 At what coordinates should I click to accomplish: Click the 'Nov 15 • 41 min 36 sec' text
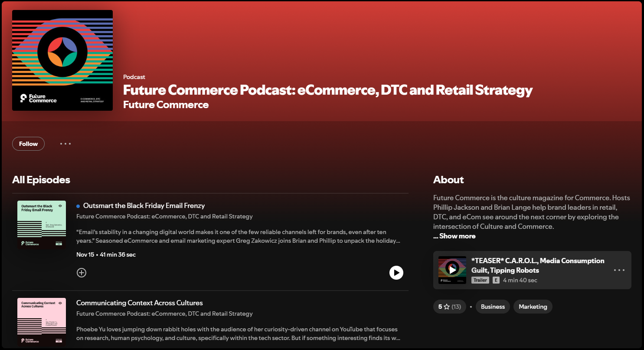click(106, 254)
